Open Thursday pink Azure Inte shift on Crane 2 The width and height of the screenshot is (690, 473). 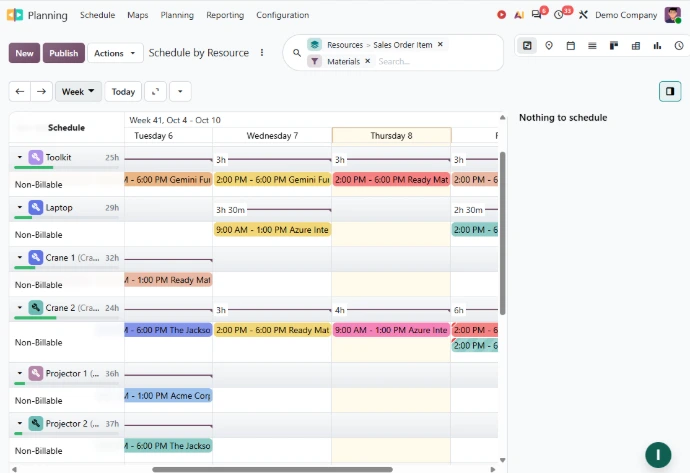(x=391, y=330)
